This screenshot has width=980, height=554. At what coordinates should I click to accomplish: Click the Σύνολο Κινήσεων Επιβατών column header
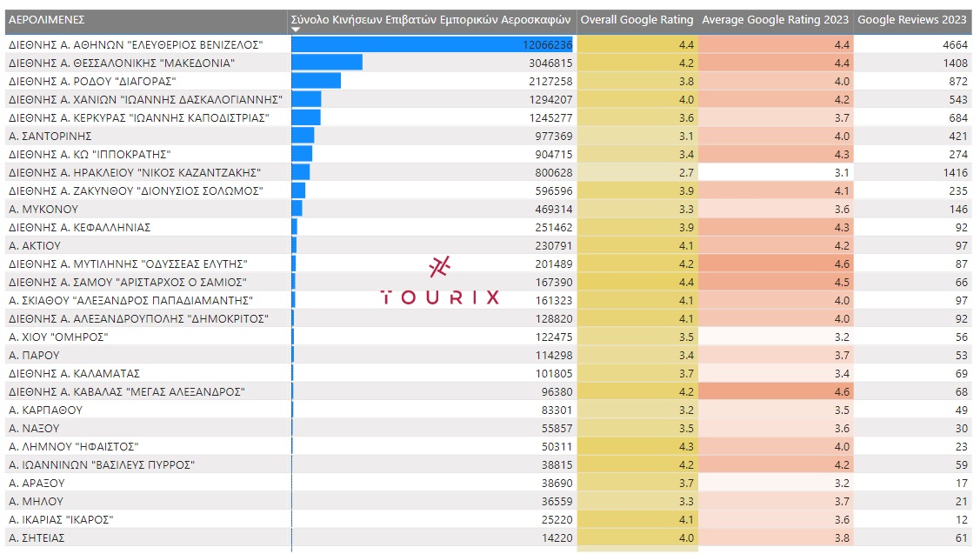tap(431, 19)
